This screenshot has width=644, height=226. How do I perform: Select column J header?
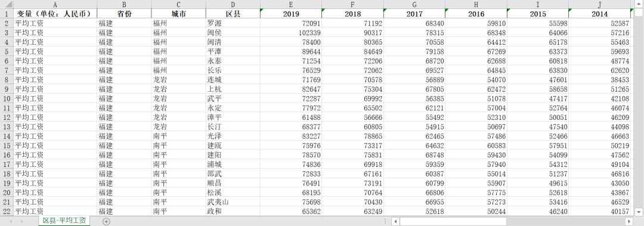point(600,5)
